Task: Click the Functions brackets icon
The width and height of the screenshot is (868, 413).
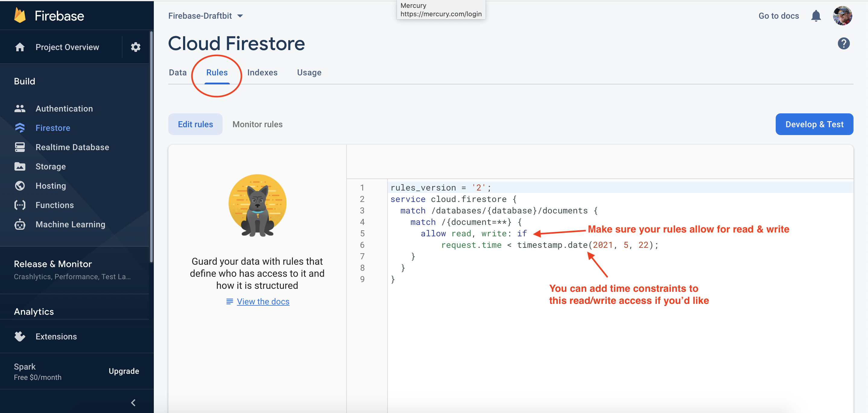Action: click(20, 205)
